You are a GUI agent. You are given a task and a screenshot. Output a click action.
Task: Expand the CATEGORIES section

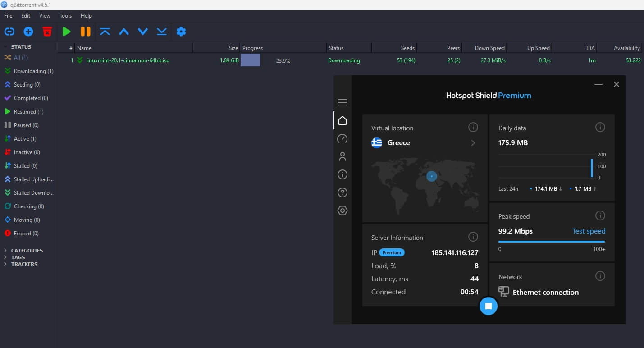pos(5,251)
